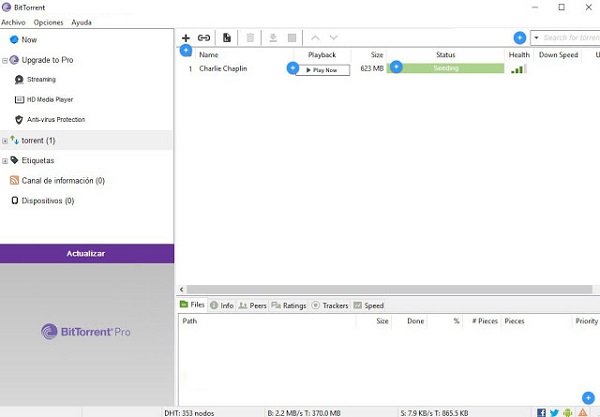Click warning triangle in status bar
Image resolution: width=600 pixels, height=417 pixels.
[582, 412]
